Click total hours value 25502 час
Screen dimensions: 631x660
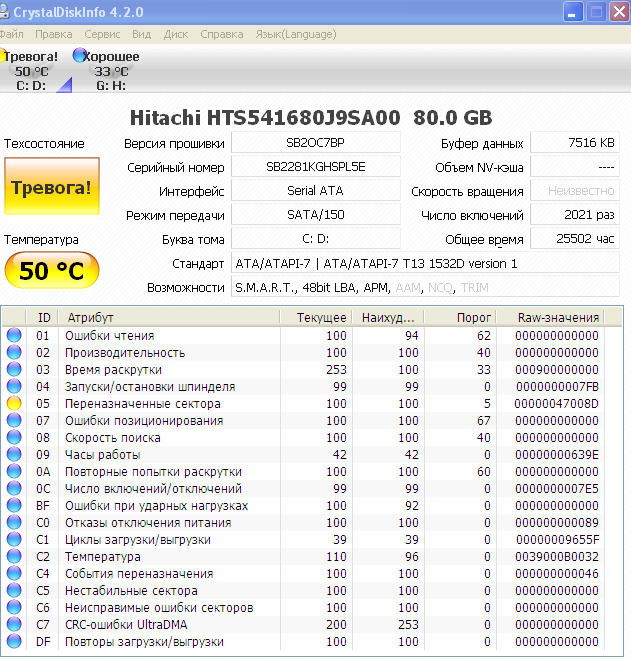pos(575,239)
